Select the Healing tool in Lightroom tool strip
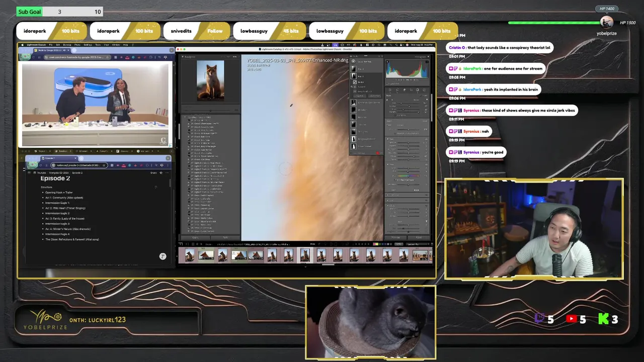Viewport: 644px width, 362px height. (x=405, y=90)
